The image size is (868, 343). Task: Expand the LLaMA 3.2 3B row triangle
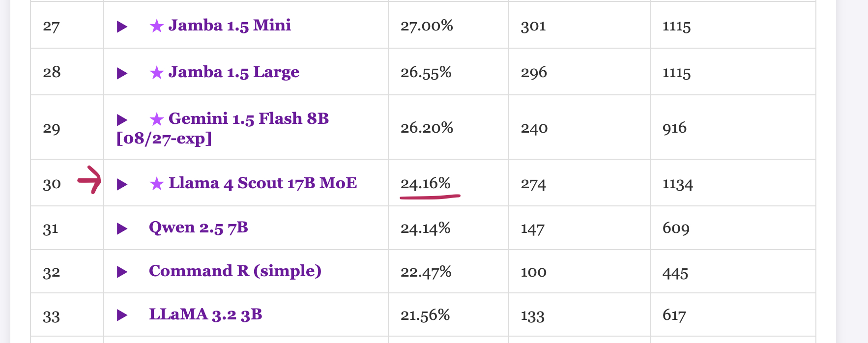click(x=122, y=315)
